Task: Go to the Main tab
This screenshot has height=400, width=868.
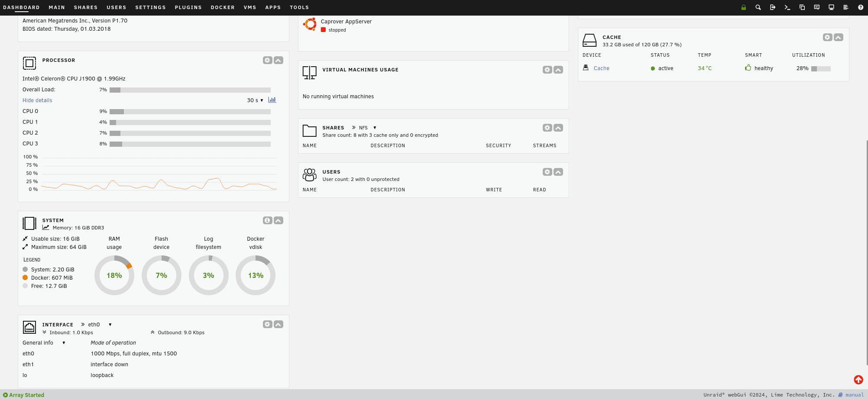Action: point(57,7)
